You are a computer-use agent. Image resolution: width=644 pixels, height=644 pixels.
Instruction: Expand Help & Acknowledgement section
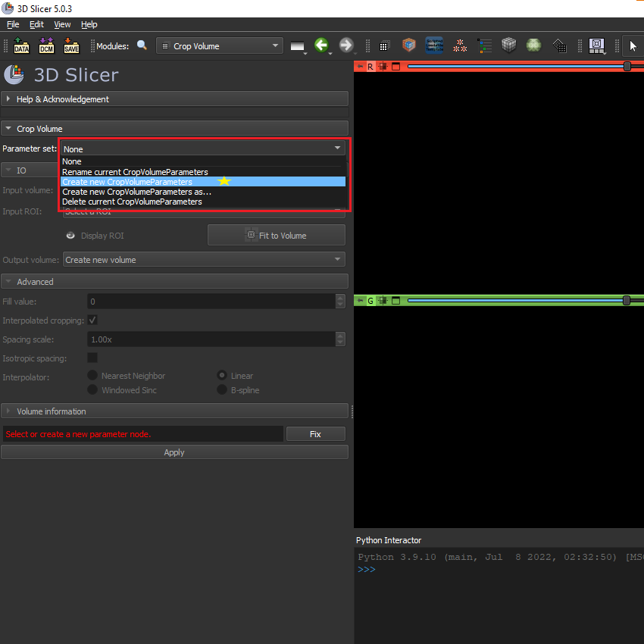174,99
